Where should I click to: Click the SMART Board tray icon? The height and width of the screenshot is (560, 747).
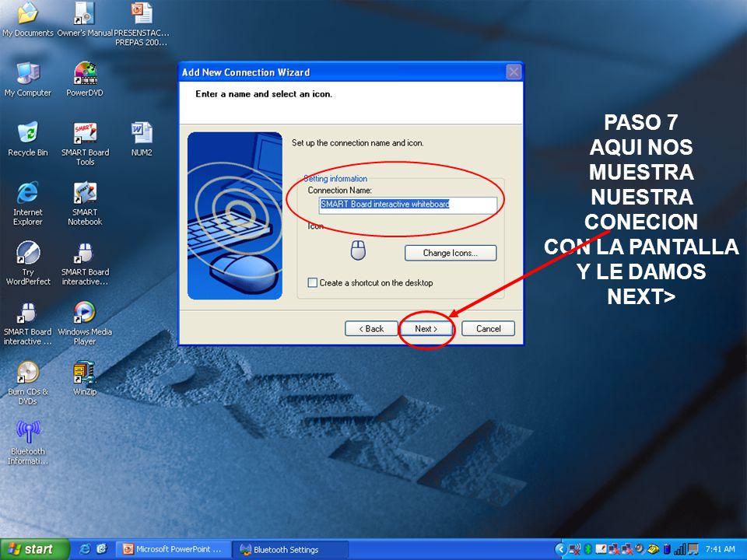601,549
